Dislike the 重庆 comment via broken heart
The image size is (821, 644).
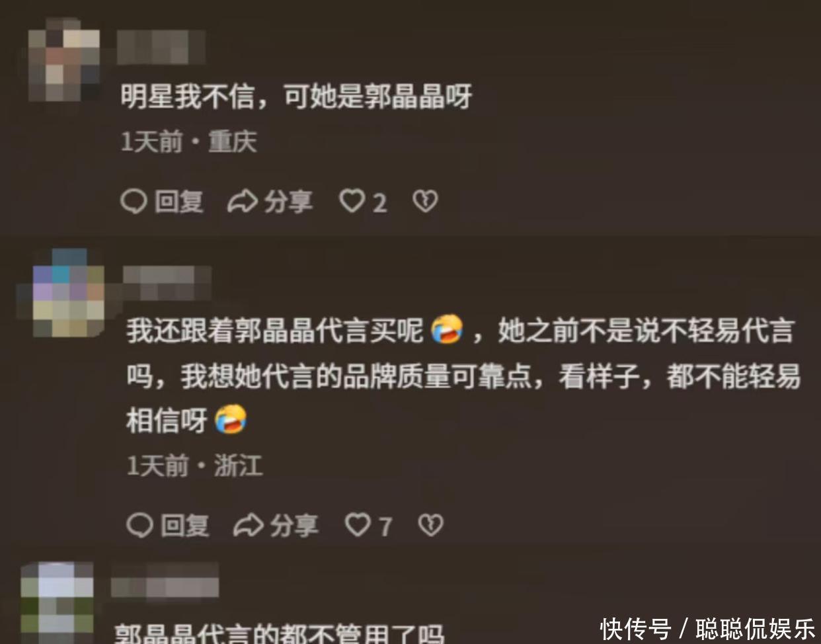425,201
